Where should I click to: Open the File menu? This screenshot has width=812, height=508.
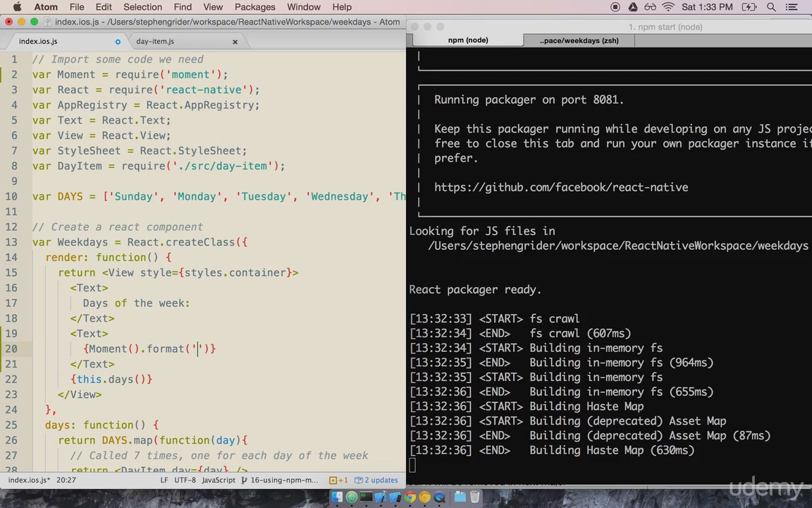click(77, 7)
